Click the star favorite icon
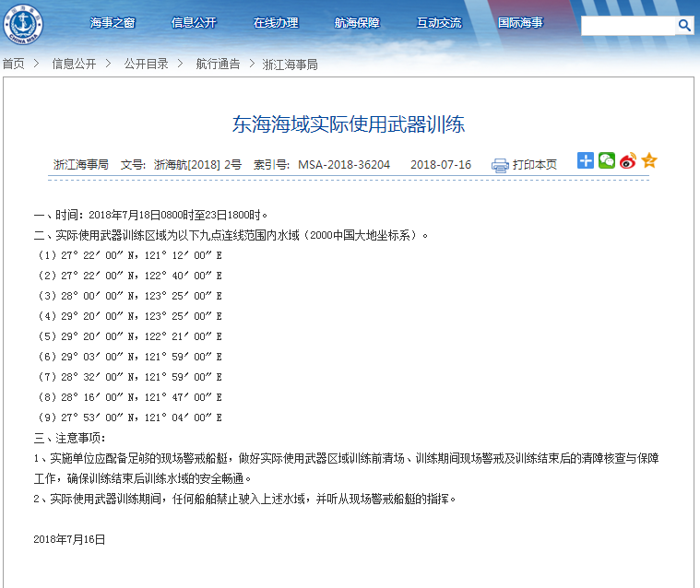This screenshot has width=700, height=588. [x=649, y=160]
